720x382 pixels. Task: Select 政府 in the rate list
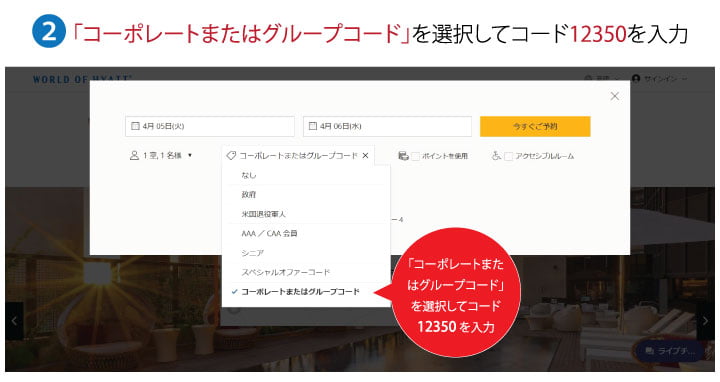click(x=306, y=194)
